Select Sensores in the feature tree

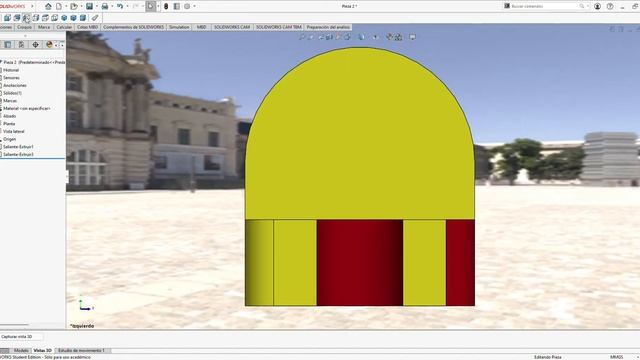pos(11,78)
